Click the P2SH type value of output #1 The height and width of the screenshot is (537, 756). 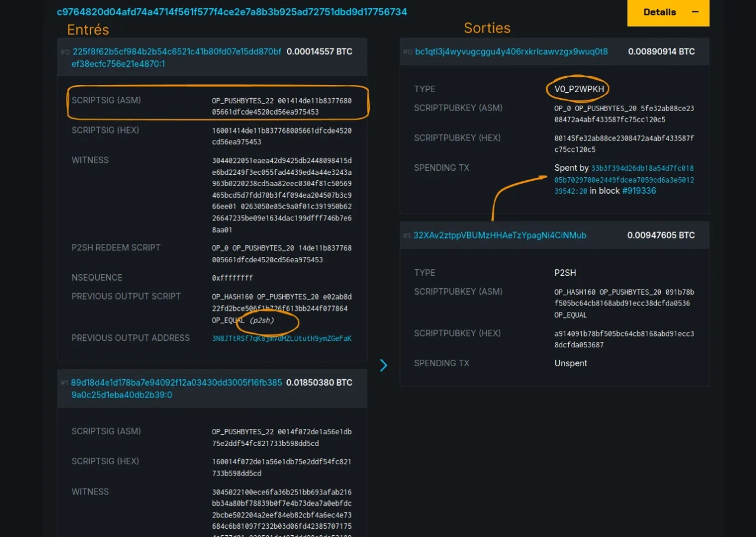click(x=565, y=273)
